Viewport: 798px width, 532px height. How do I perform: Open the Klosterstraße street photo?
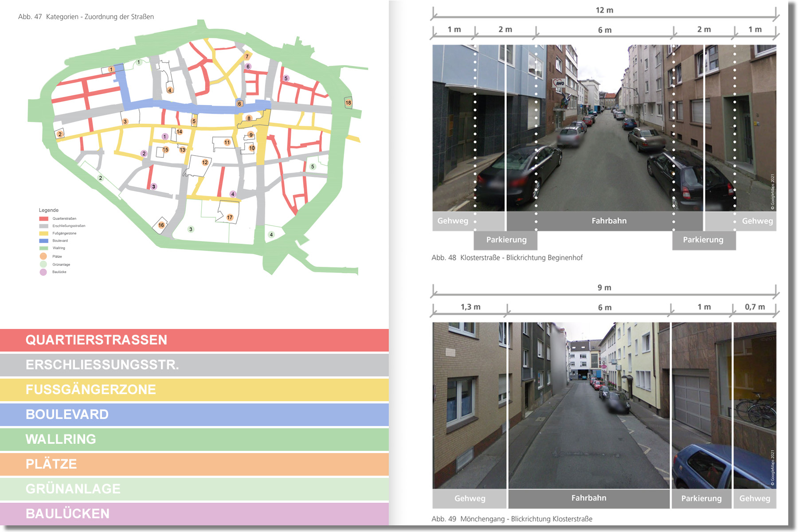tap(604, 128)
